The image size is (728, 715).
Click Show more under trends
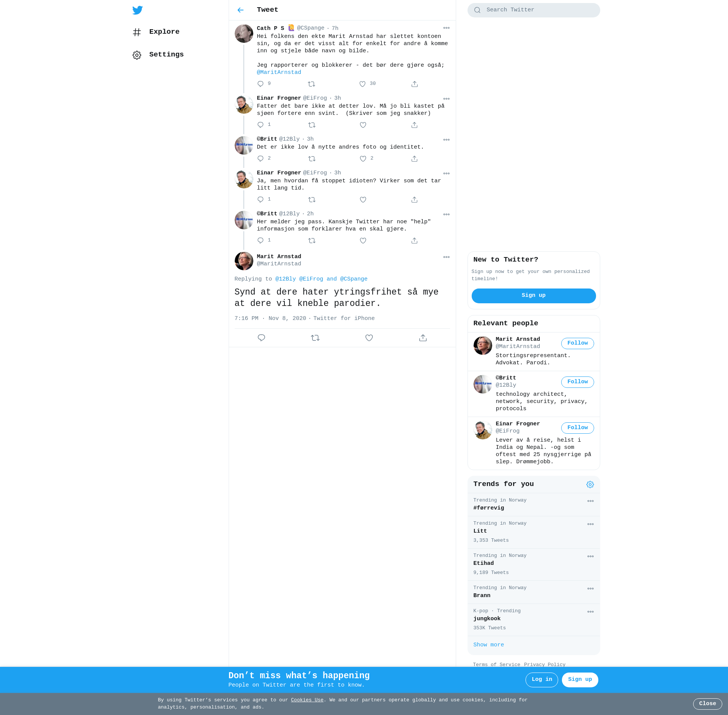(x=488, y=645)
